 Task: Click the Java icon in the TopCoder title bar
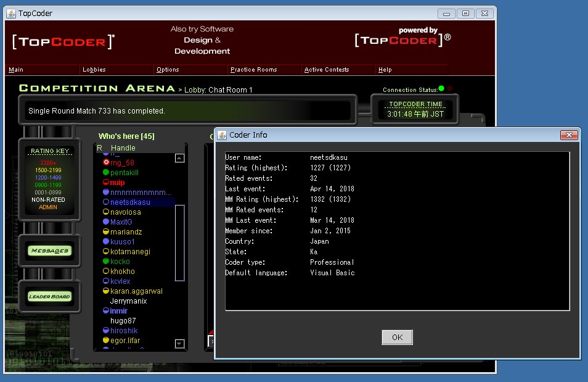(12, 14)
